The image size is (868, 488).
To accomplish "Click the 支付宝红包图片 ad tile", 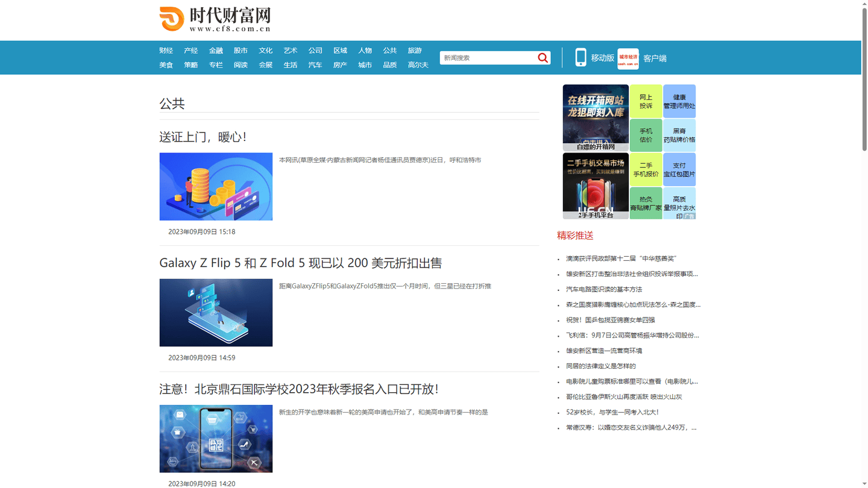I will 679,169.
